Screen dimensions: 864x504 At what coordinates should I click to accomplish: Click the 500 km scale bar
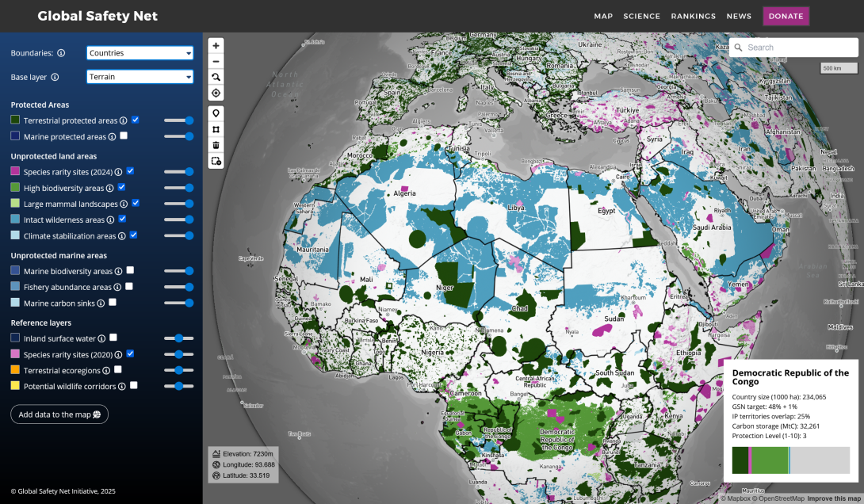(x=839, y=68)
